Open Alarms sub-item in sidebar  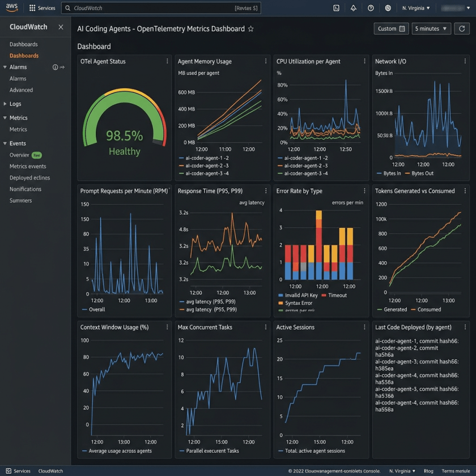click(18, 79)
